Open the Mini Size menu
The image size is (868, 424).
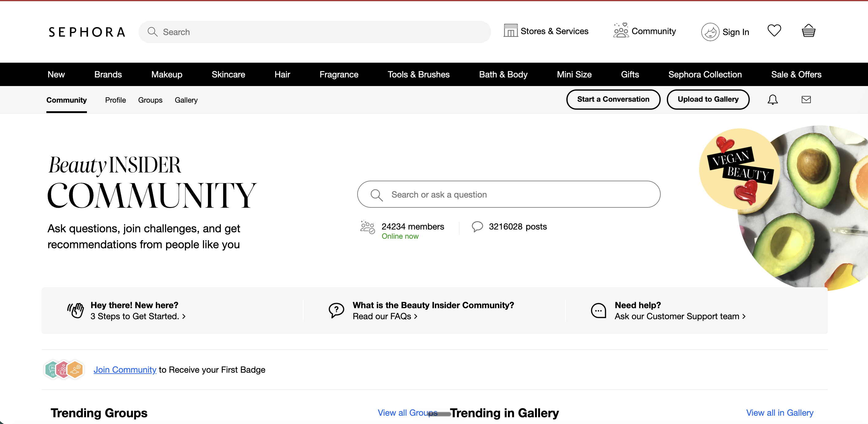(x=574, y=74)
